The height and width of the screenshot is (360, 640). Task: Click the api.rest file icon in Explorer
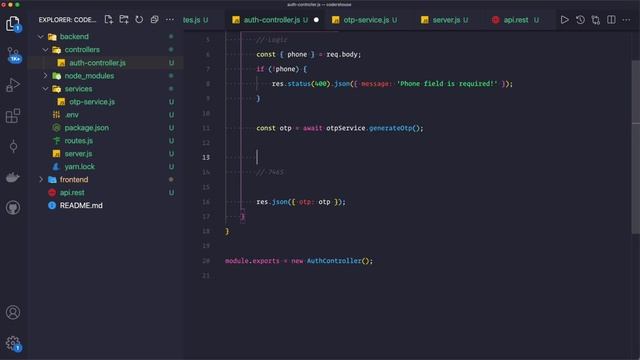[52, 193]
